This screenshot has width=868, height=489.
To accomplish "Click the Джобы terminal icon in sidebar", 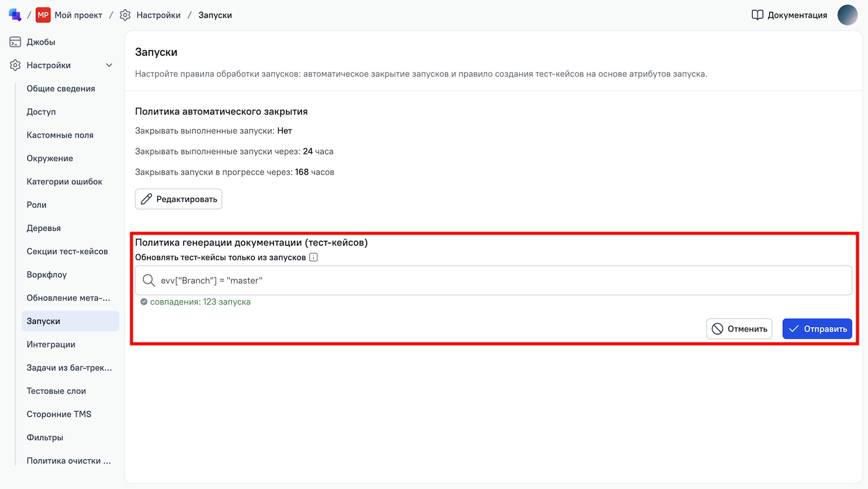I will click(x=15, y=42).
